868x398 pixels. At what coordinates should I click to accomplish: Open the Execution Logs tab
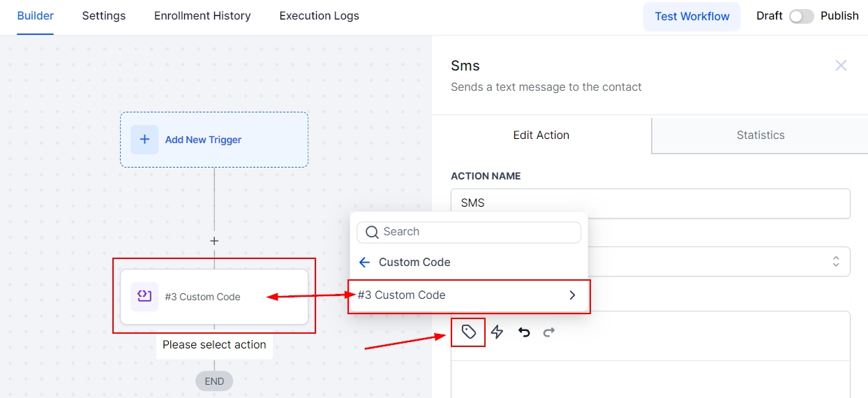tap(319, 15)
